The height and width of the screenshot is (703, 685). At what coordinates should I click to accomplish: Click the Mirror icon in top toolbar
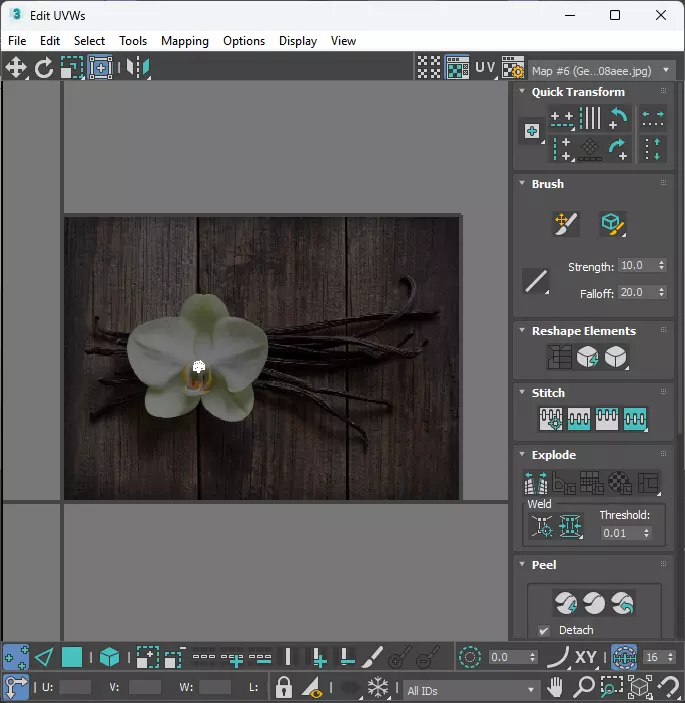point(138,68)
